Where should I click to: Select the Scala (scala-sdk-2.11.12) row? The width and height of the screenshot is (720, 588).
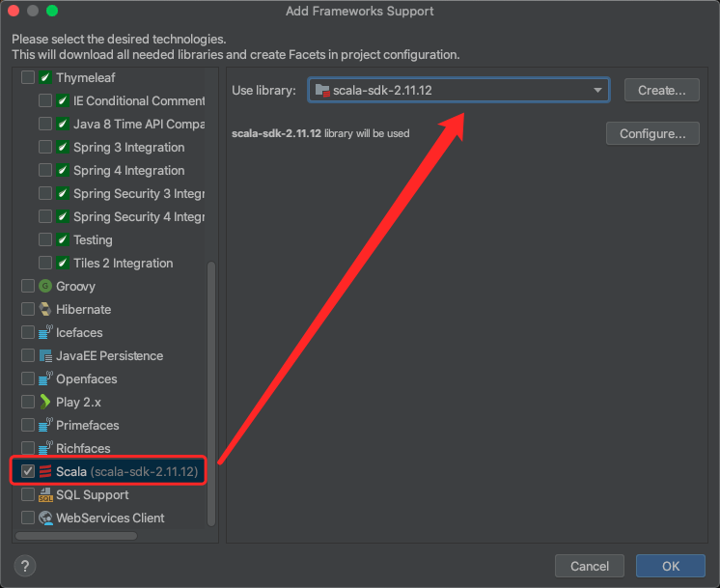tap(109, 471)
